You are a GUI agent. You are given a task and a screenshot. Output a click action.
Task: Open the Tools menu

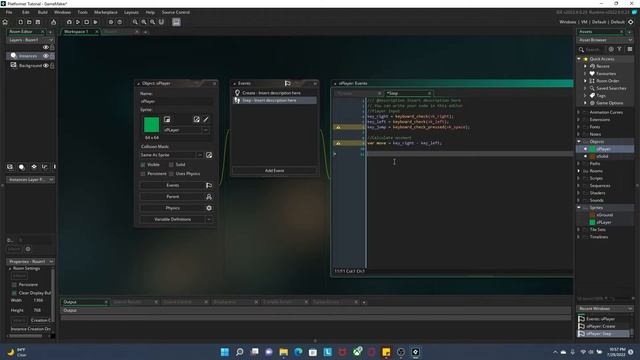82,12
